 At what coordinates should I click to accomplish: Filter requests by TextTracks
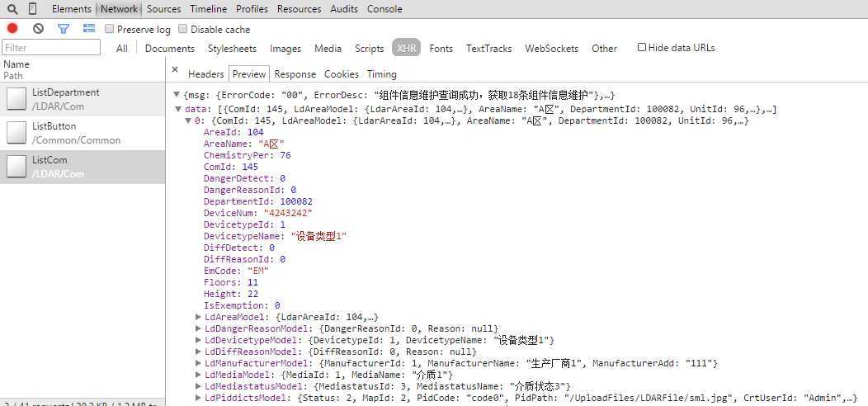[488, 49]
